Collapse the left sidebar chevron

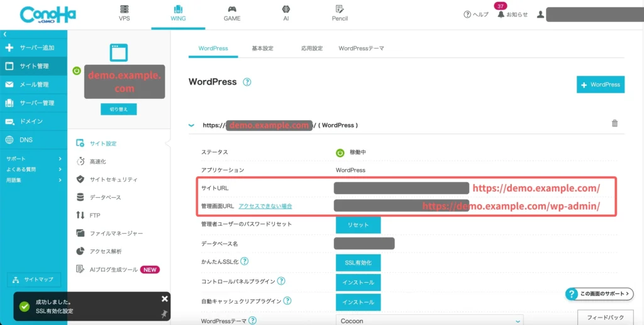5,34
